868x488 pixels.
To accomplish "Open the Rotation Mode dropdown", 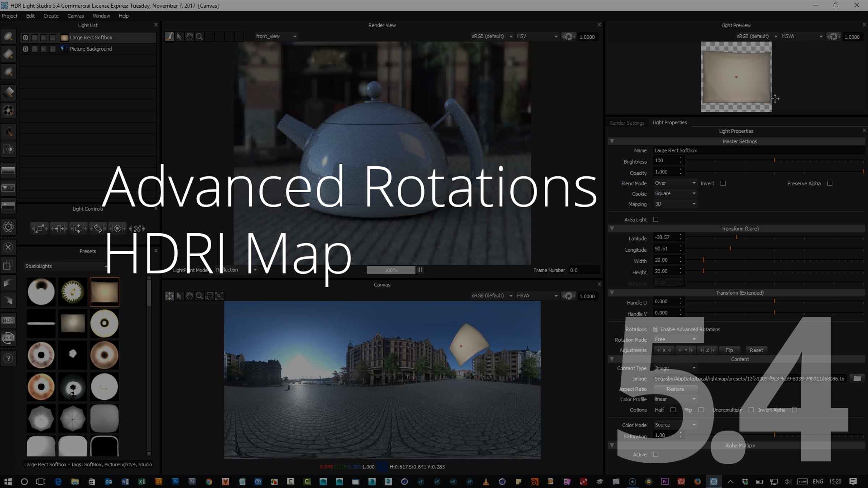I will pyautogui.click(x=675, y=339).
